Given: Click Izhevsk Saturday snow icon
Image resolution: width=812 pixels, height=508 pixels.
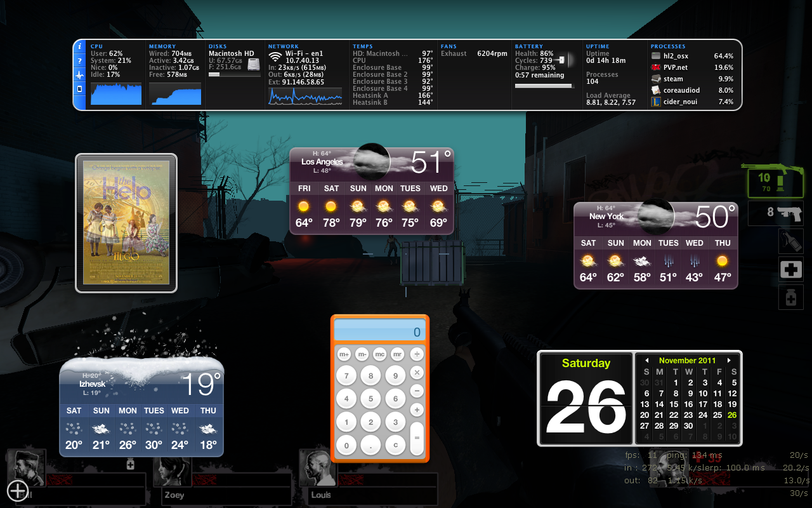Looking at the screenshot, I should coord(74,429).
